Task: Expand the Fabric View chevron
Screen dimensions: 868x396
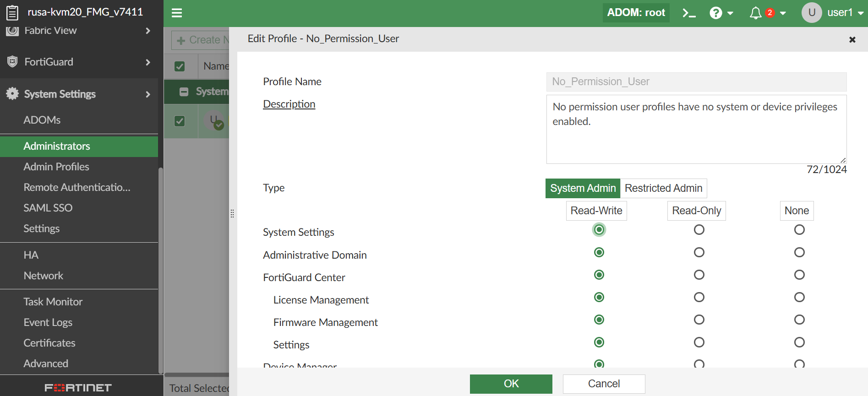Action: [x=148, y=31]
